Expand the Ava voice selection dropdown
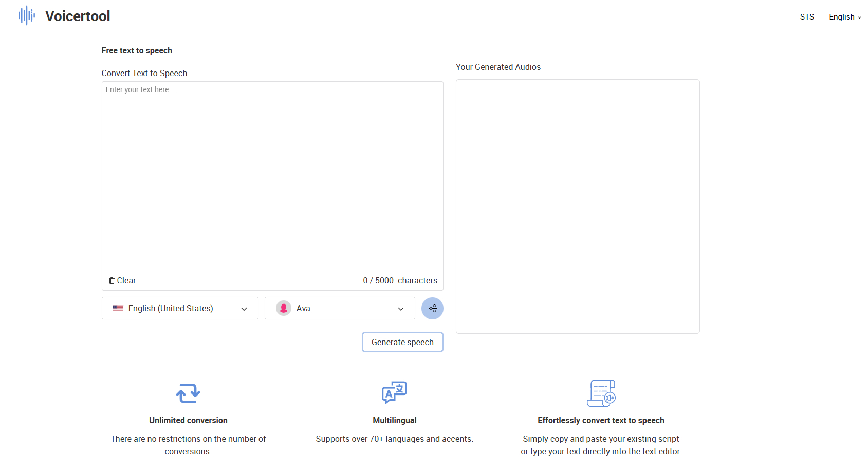The image size is (868, 467). tap(340, 308)
